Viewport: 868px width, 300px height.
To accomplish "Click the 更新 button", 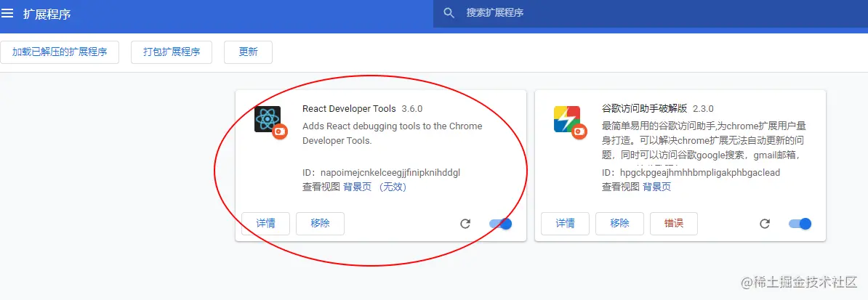I will 248,52.
